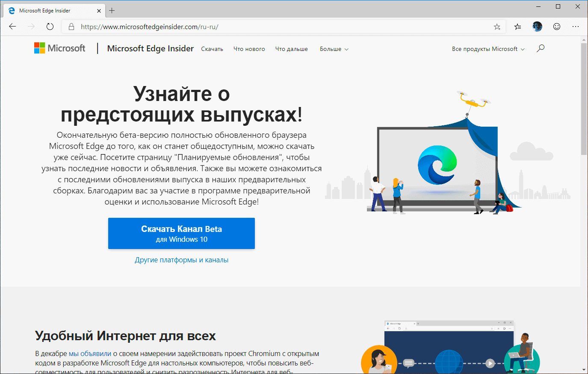
Task: Reload the page with refresh icon
Action: [x=50, y=26]
